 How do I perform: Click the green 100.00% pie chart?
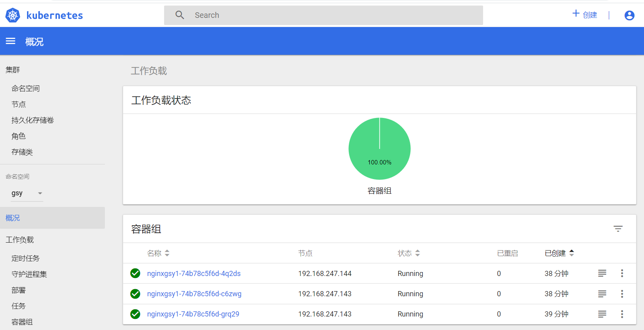pos(379,149)
